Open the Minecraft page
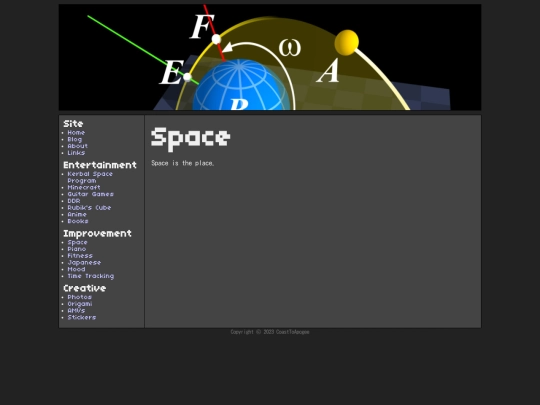This screenshot has width=540, height=405. 84,187
